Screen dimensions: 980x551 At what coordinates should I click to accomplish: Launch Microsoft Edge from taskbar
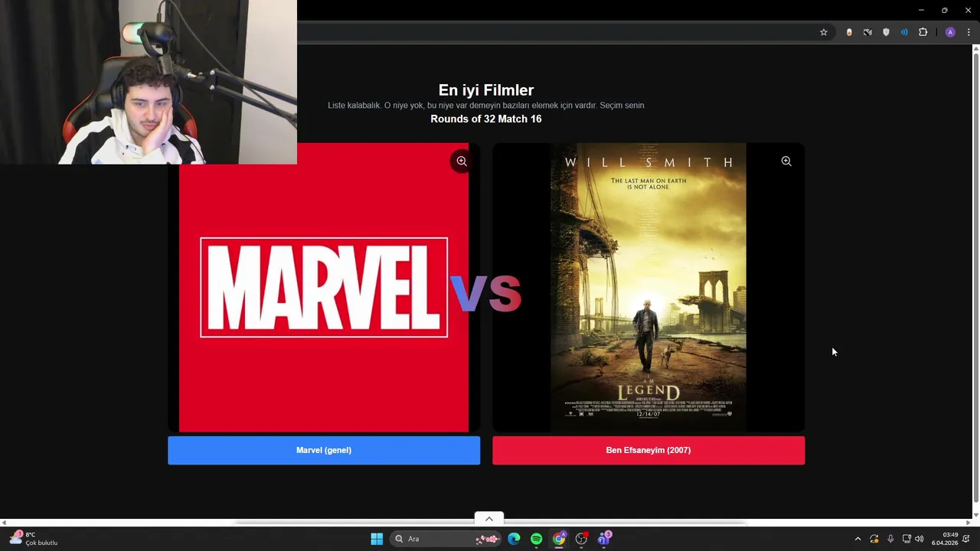click(514, 539)
